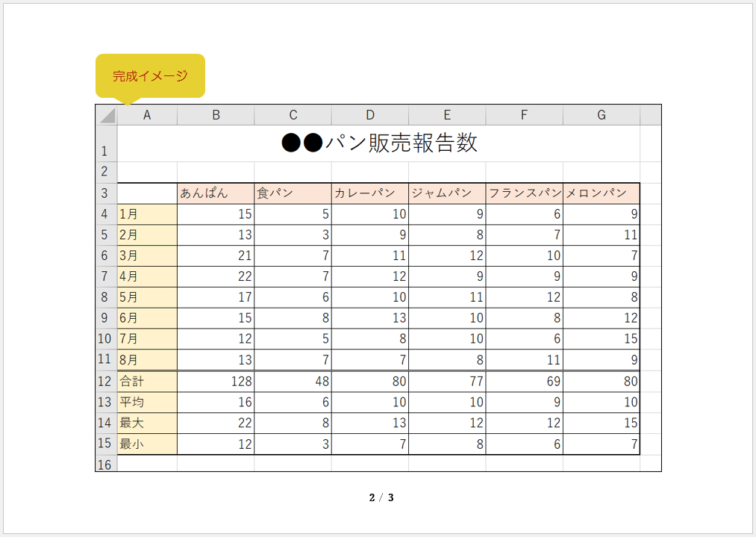Image resolution: width=756 pixels, height=537 pixels.
Task: Click 平均 フランスパン value 9
Action: click(x=524, y=402)
